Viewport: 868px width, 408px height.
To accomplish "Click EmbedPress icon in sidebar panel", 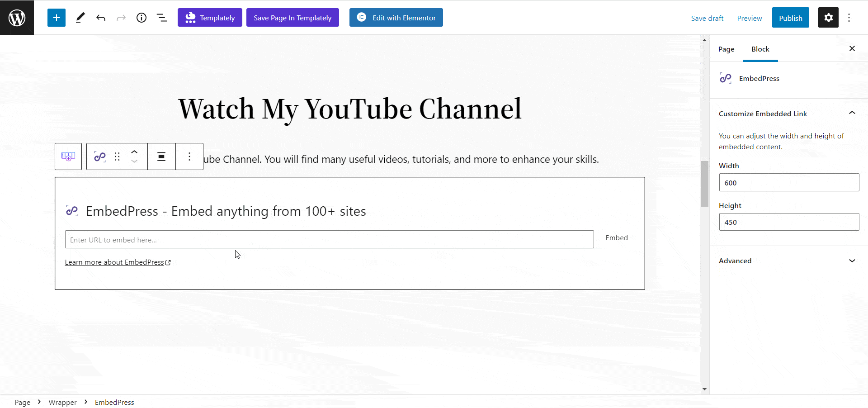I will pyautogui.click(x=726, y=78).
